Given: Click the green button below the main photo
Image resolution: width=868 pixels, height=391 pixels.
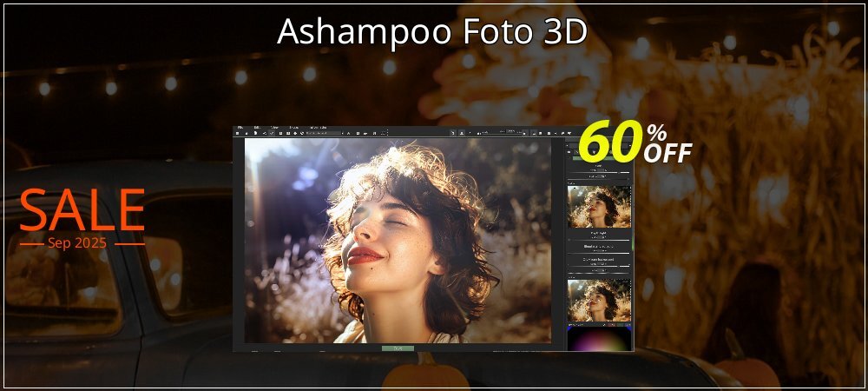Looking at the screenshot, I should coord(398,348).
